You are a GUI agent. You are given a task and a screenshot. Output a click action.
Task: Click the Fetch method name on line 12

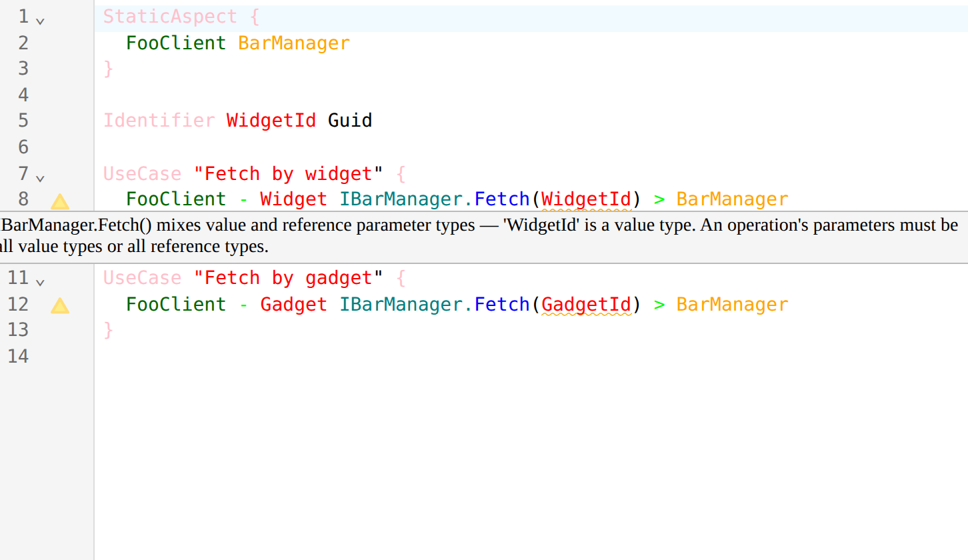[502, 305]
